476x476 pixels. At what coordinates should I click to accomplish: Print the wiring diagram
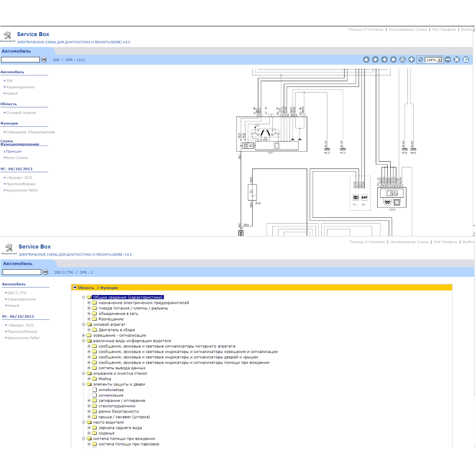(x=403, y=59)
